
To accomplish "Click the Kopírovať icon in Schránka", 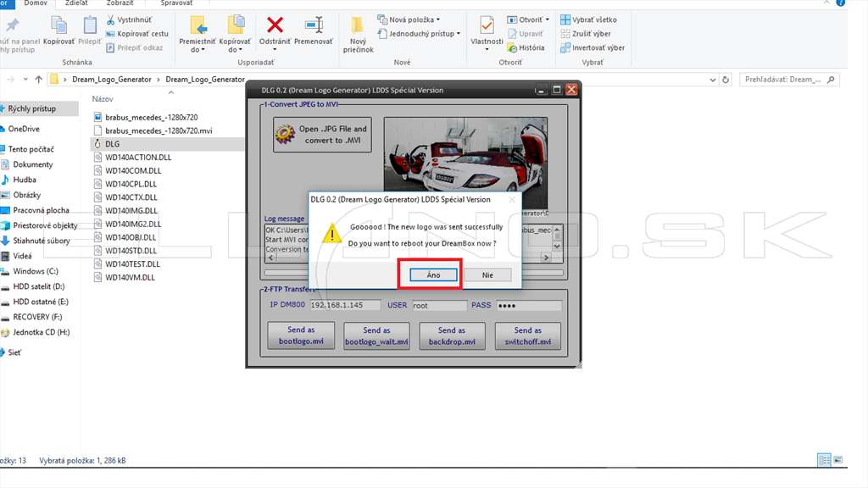I will 58,25.
